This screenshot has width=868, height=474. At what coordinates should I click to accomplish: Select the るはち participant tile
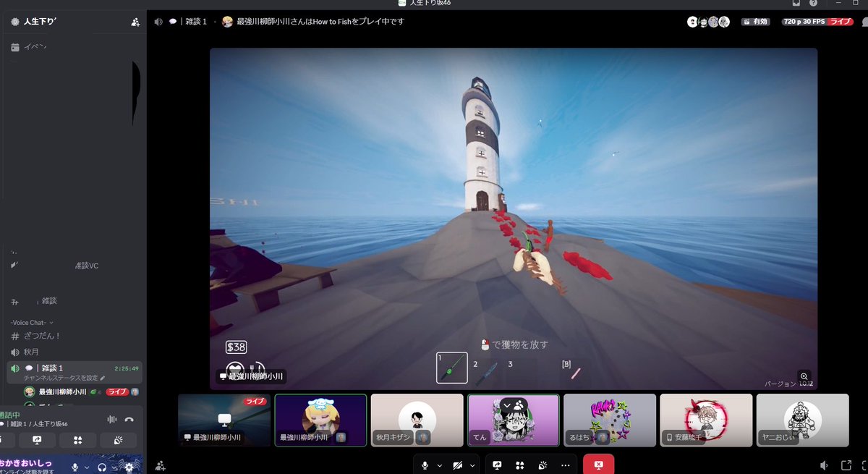coord(610,420)
